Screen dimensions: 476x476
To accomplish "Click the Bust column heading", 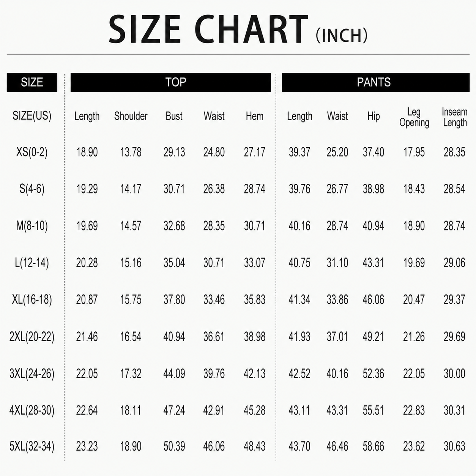I will (174, 116).
